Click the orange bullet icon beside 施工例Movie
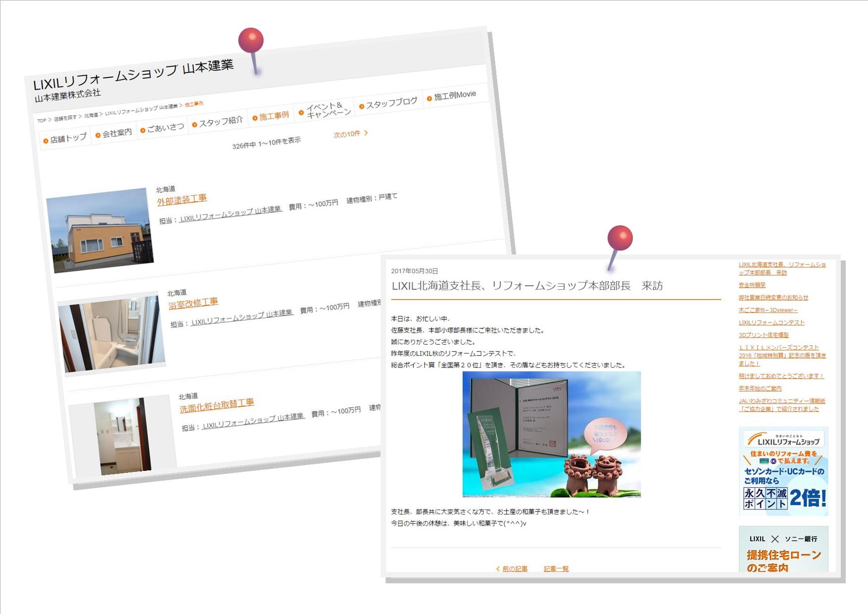Image resolution: width=868 pixels, height=614 pixels. point(429,99)
